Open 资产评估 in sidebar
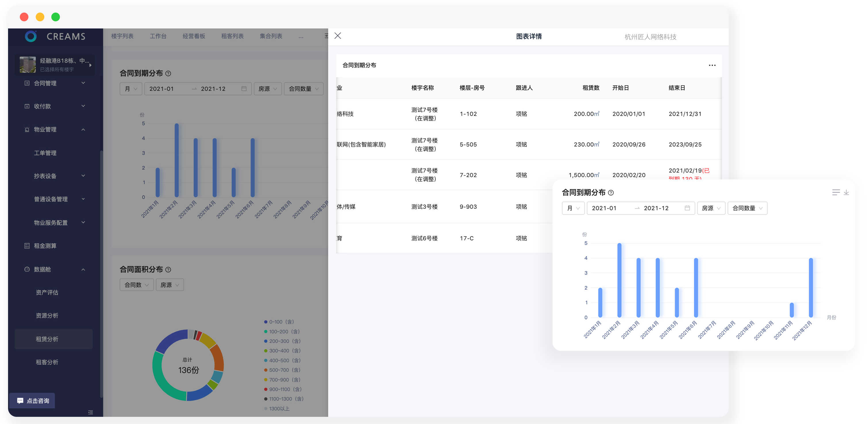 [47, 292]
